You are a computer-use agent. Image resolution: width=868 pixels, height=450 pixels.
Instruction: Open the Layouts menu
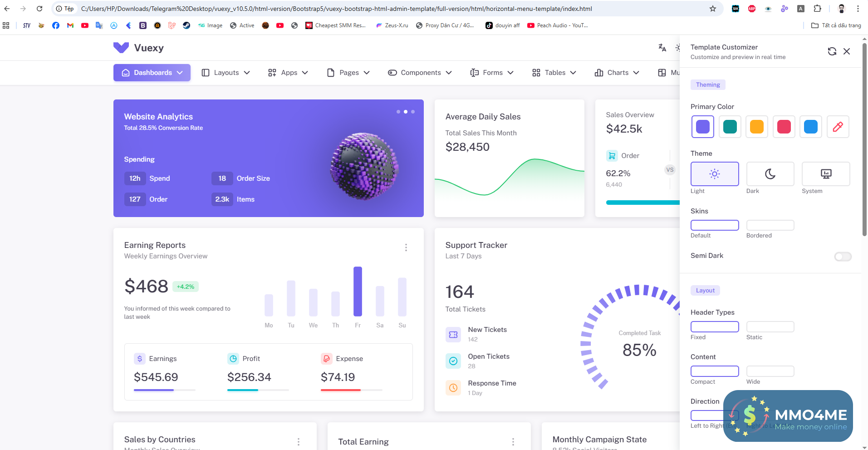[x=226, y=73]
